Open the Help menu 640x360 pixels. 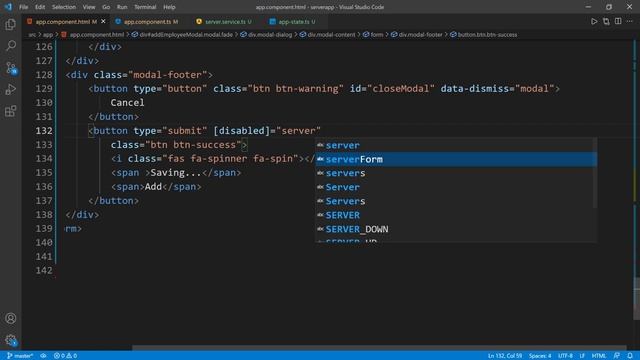[169, 7]
